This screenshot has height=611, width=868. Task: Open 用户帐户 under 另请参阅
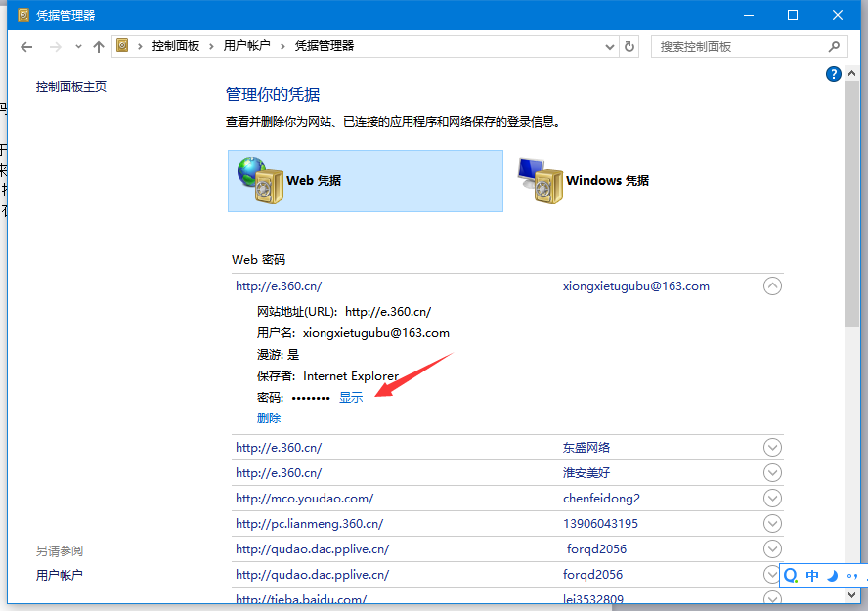(x=60, y=575)
